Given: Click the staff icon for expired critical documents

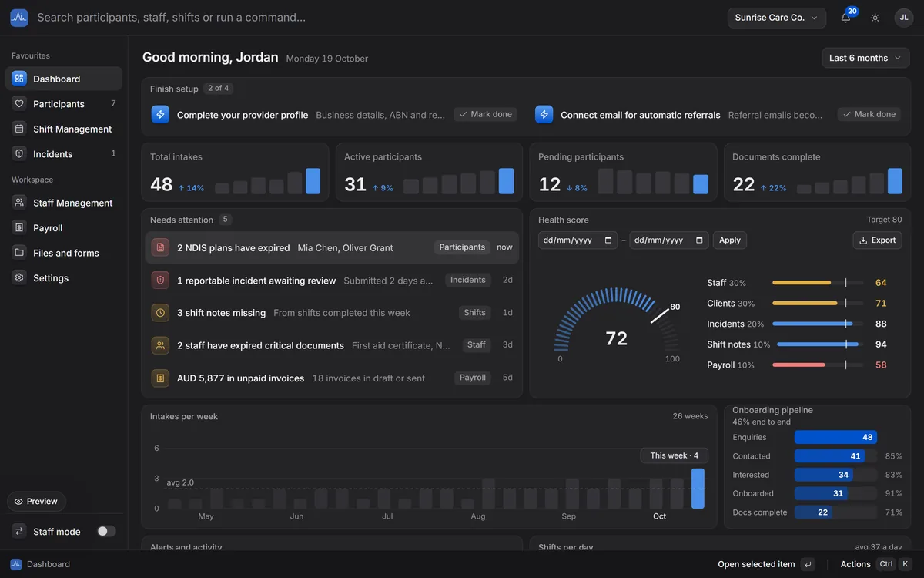Looking at the screenshot, I should tap(160, 345).
